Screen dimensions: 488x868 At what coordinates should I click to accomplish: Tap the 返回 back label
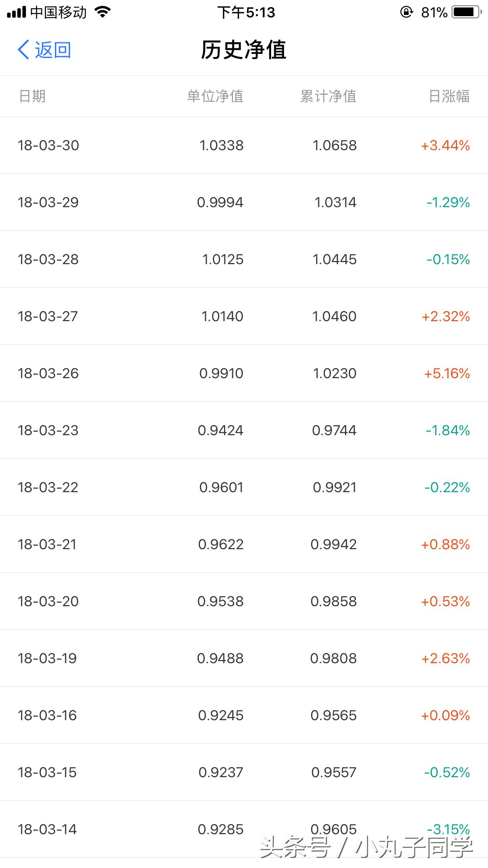coord(53,50)
